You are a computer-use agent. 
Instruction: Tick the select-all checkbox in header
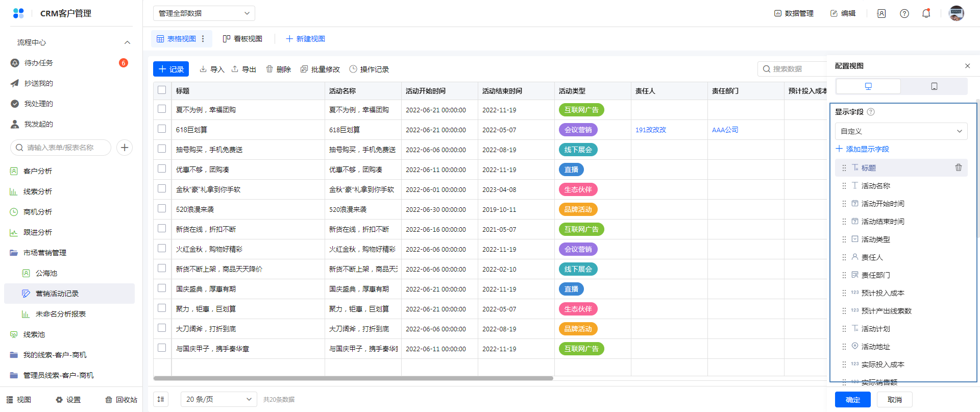pos(162,90)
